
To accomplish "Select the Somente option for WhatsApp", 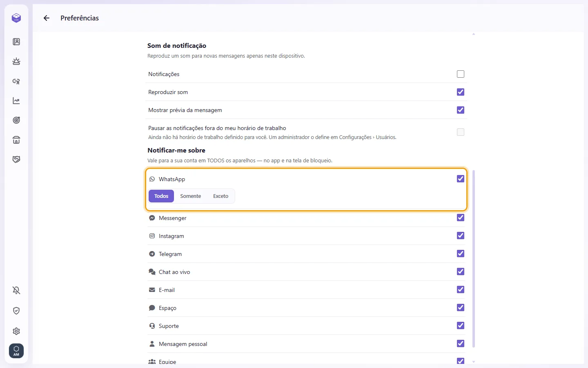I will pos(191,196).
